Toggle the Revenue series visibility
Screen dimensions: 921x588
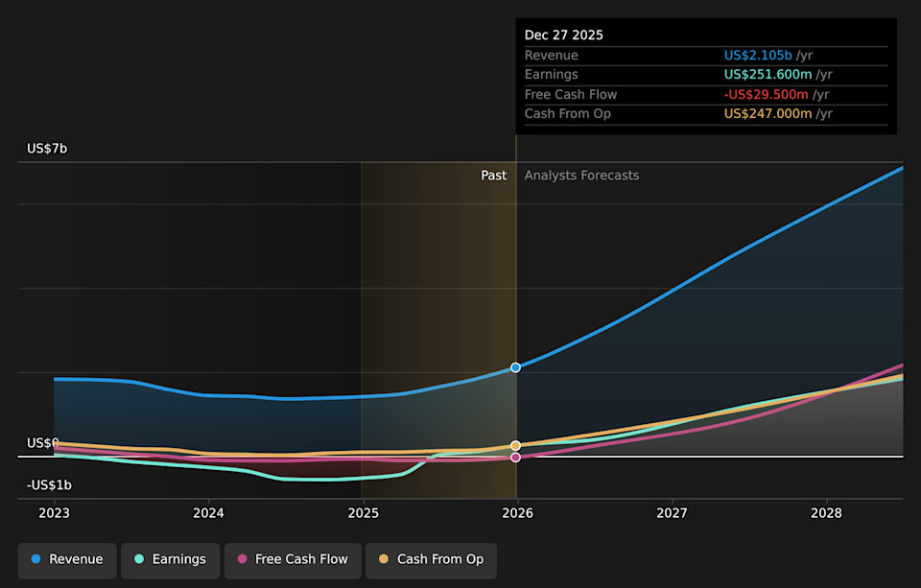66,559
